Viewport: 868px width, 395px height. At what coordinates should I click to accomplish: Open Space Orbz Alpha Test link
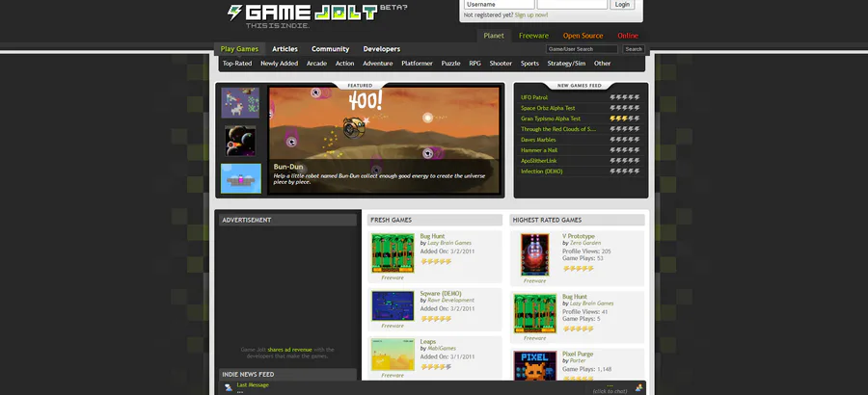click(548, 109)
